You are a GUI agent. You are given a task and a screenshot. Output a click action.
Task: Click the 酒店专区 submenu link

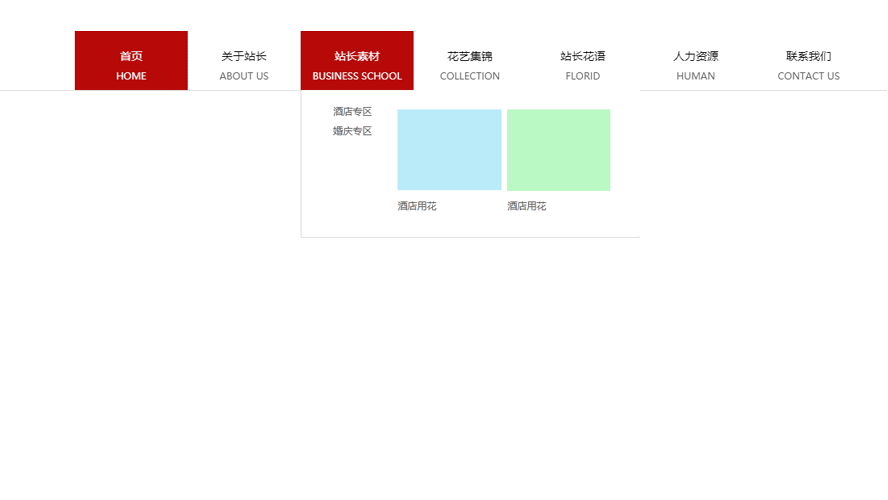click(352, 112)
